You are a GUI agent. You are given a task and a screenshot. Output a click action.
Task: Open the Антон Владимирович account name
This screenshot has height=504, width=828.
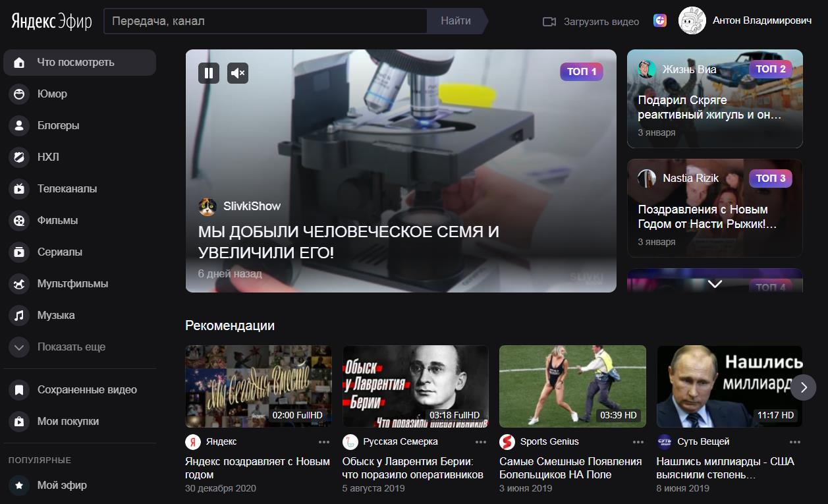[x=762, y=21]
